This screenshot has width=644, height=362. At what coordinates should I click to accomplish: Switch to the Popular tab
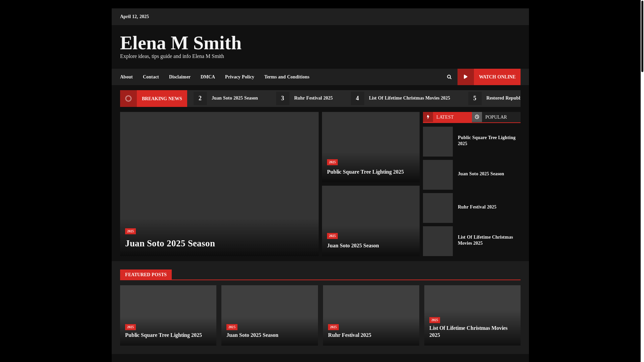point(496,117)
